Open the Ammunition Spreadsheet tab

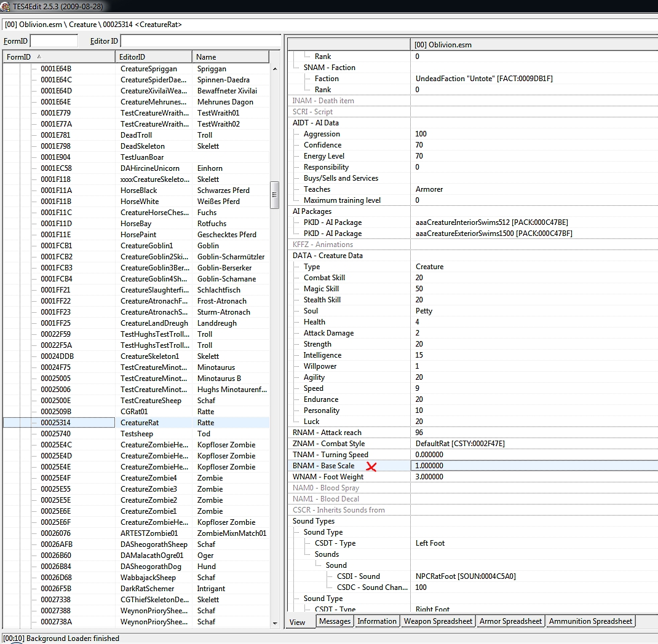click(x=590, y=621)
